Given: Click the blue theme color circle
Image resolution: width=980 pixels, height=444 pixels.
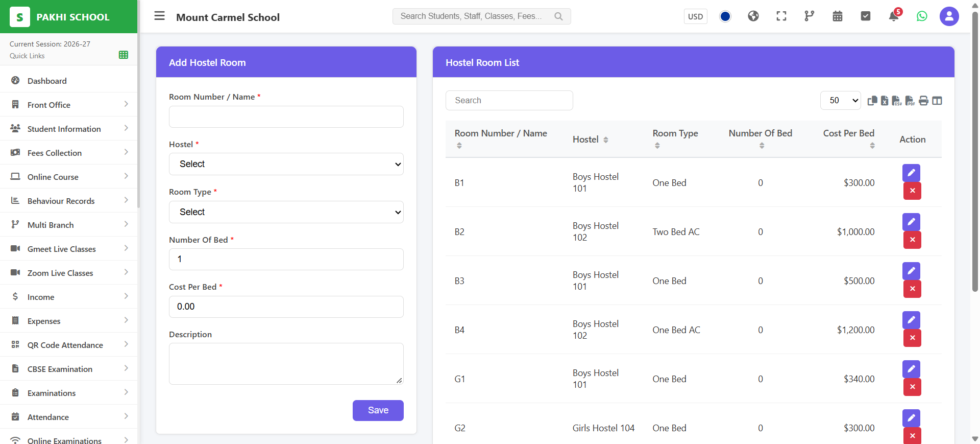Looking at the screenshot, I should (x=725, y=16).
